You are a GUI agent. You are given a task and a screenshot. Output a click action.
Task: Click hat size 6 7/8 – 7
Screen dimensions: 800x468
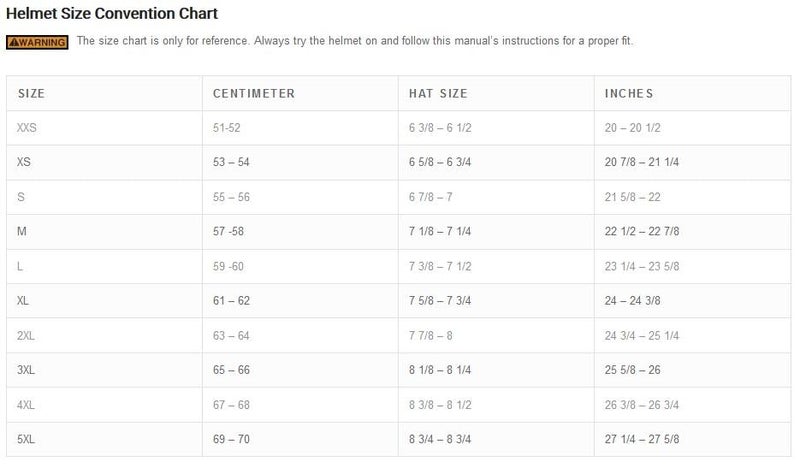430,197
